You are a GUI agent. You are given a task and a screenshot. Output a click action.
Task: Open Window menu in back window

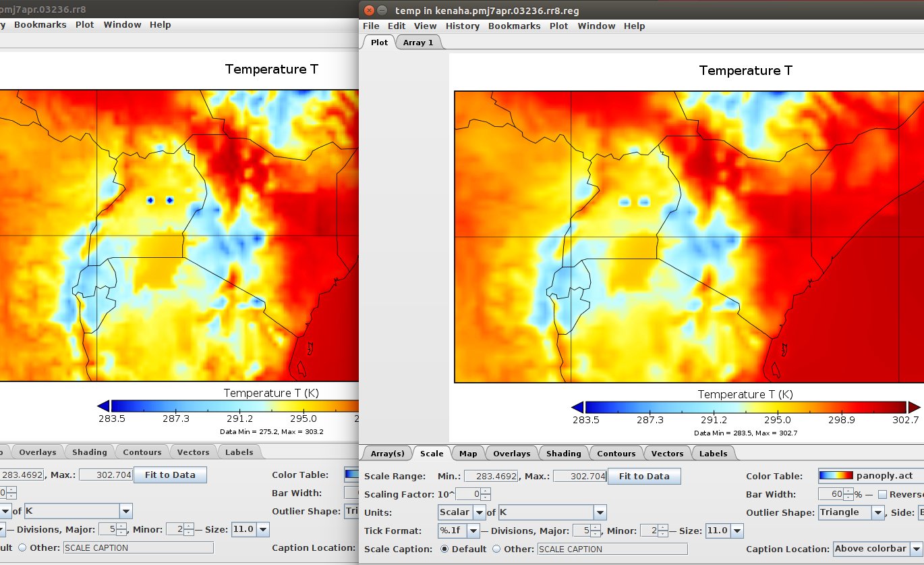(x=122, y=24)
